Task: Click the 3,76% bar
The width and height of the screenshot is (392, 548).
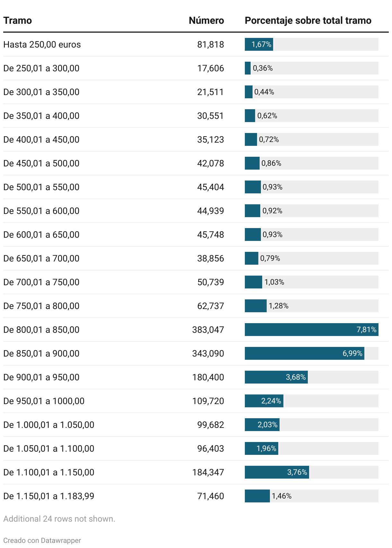Action: click(x=277, y=472)
